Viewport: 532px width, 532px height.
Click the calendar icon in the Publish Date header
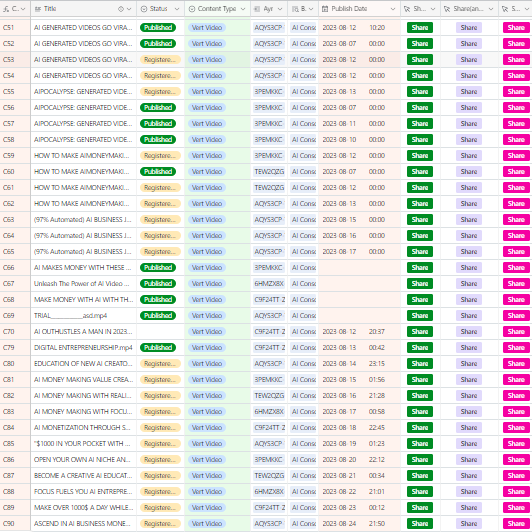click(325, 9)
